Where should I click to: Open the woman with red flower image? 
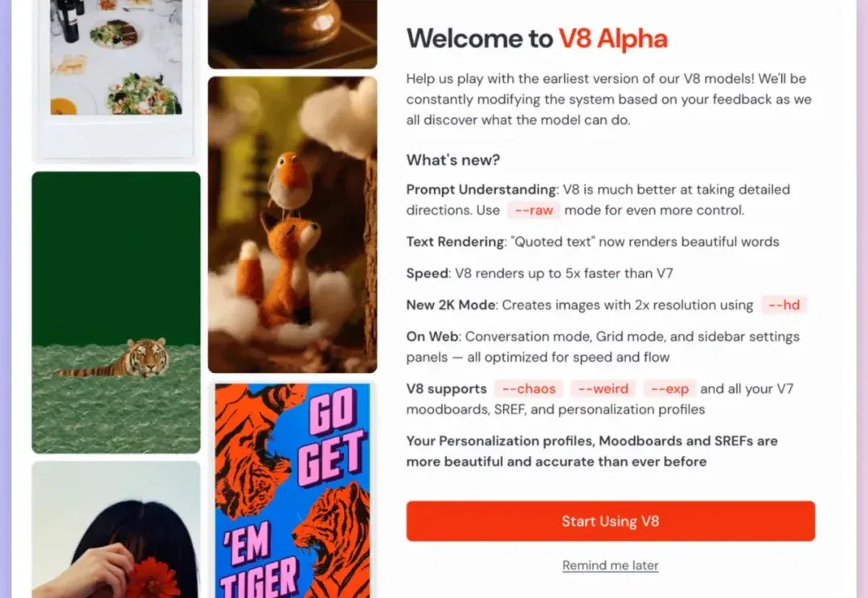tap(117, 530)
